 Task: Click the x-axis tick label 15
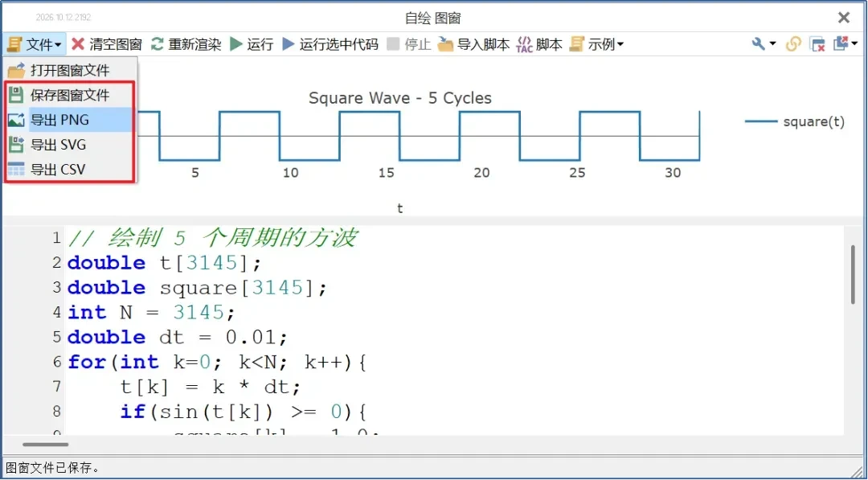point(386,173)
